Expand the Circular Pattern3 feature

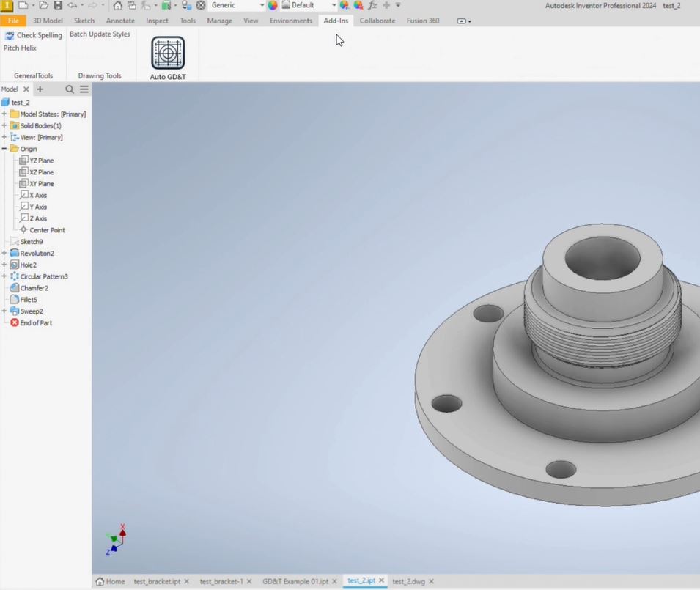tap(4, 276)
